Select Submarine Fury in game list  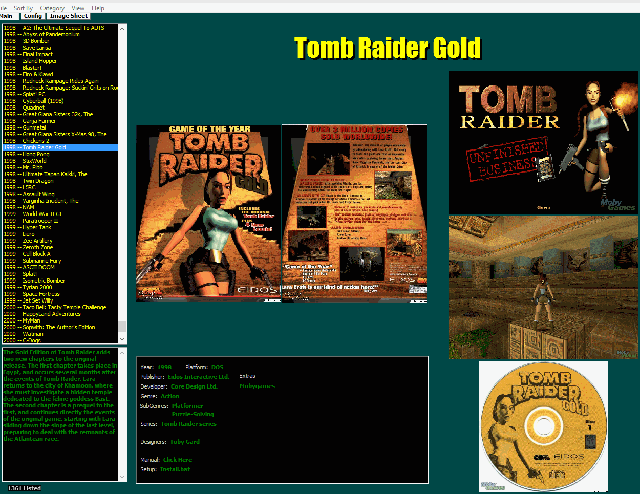[x=60, y=260]
